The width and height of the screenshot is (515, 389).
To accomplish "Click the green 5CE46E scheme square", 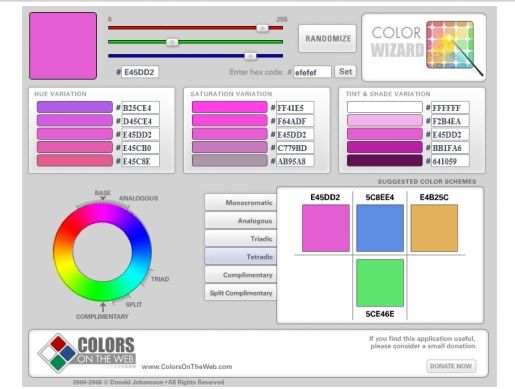I will 380,283.
